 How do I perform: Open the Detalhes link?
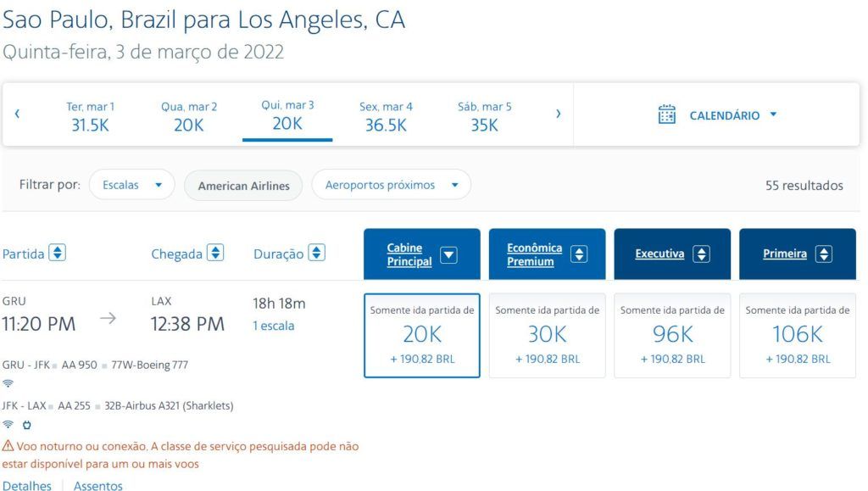(x=27, y=485)
